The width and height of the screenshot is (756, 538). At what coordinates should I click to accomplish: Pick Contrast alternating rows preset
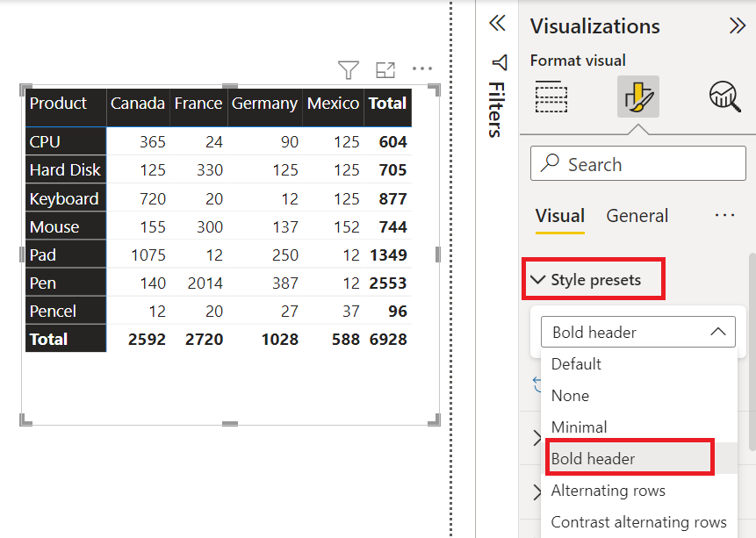click(x=638, y=522)
